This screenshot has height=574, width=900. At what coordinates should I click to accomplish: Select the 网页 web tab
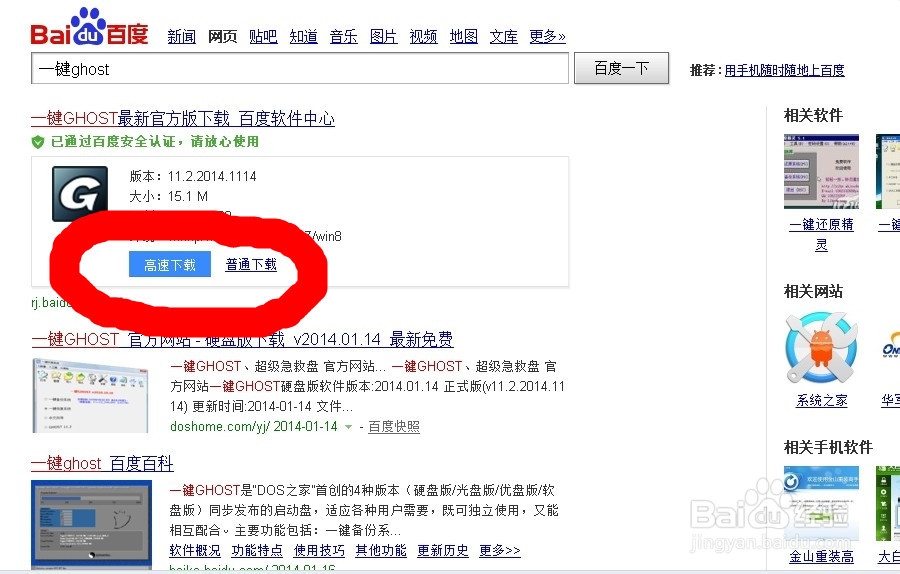click(x=222, y=37)
